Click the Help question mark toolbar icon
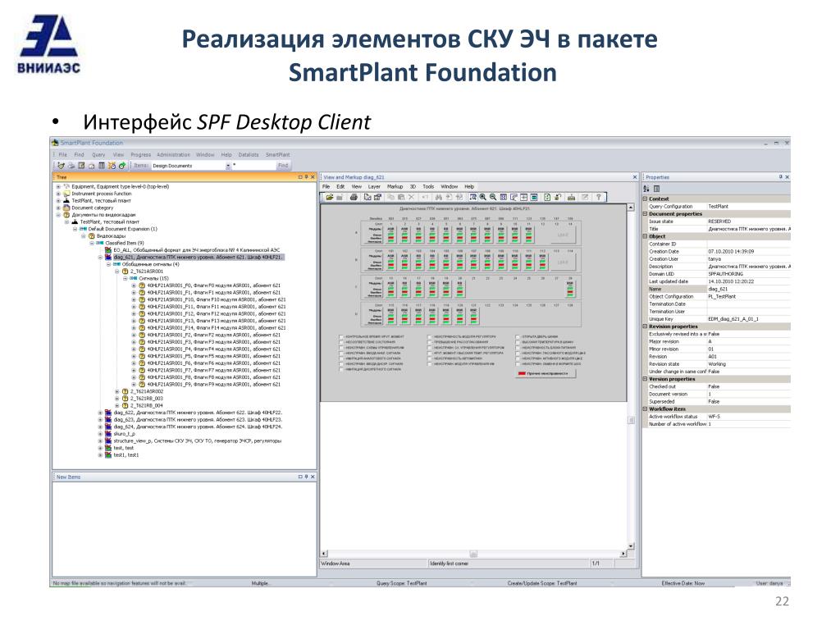The image size is (840, 630). point(598,197)
